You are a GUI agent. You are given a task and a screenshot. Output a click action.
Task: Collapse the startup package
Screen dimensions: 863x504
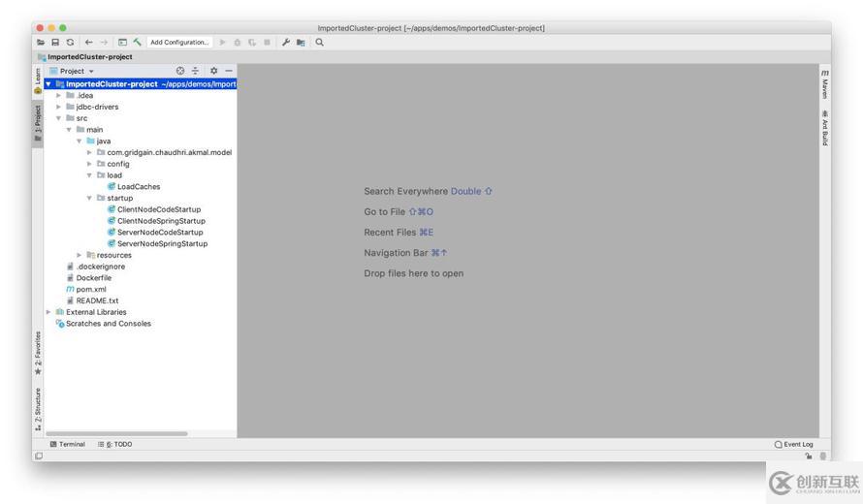[89, 198]
